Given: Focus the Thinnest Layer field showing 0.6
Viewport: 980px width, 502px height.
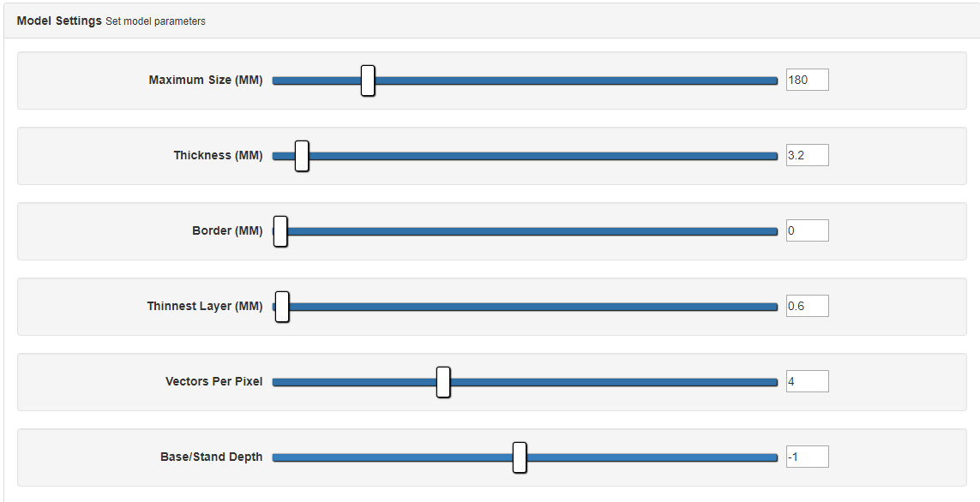Looking at the screenshot, I should click(x=807, y=307).
